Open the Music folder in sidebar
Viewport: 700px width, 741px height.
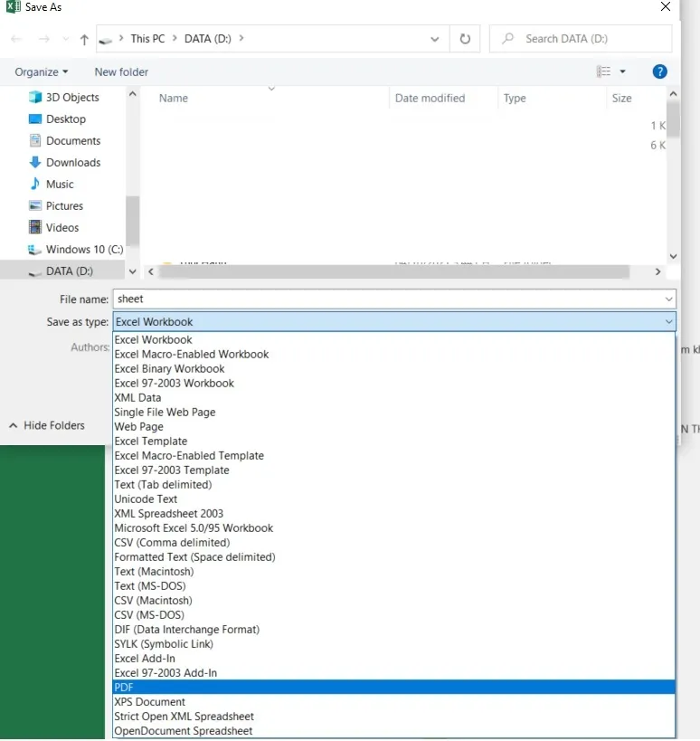(x=60, y=185)
